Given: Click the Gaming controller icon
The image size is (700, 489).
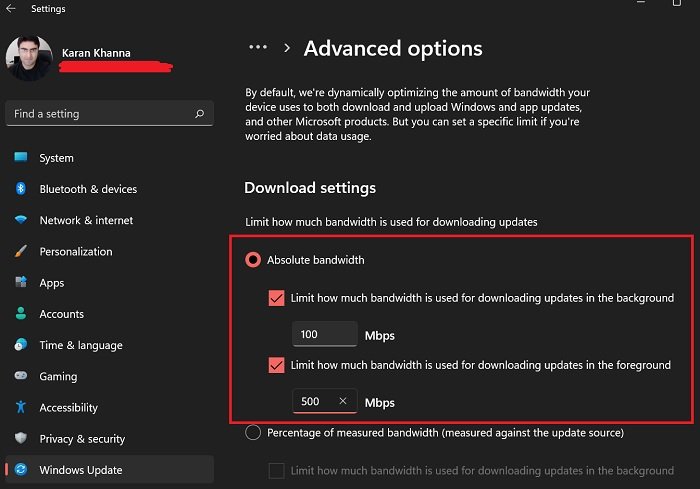Looking at the screenshot, I should [20, 376].
